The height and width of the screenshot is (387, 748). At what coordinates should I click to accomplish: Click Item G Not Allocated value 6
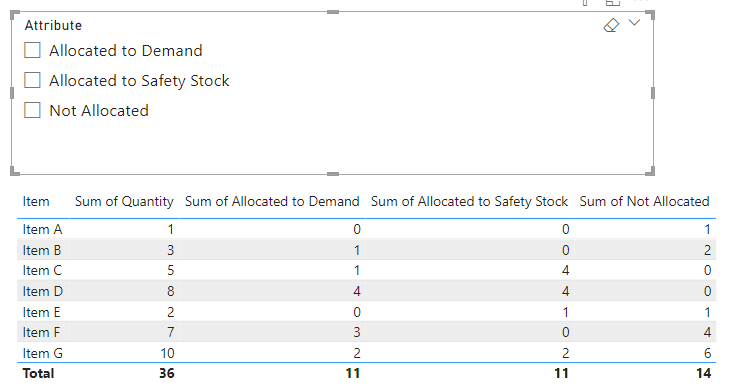[x=707, y=353]
